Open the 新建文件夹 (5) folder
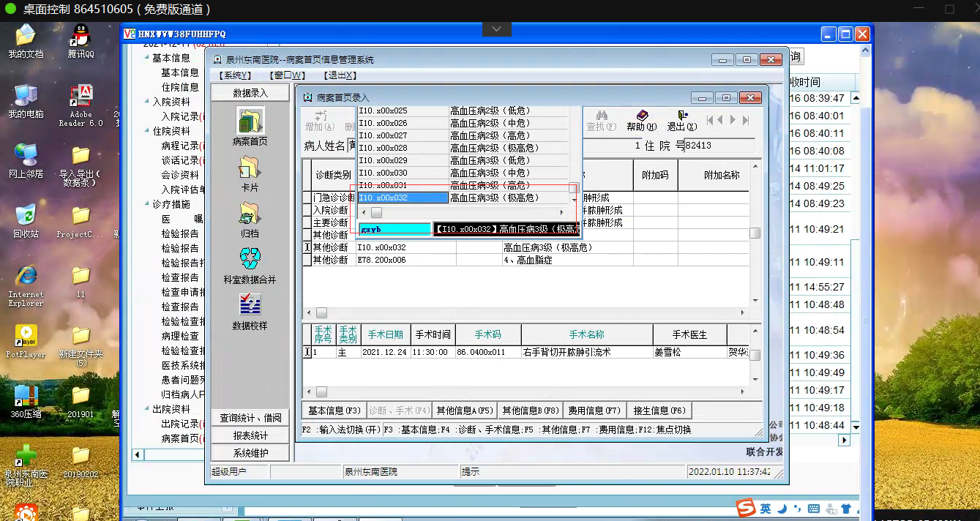 81,335
